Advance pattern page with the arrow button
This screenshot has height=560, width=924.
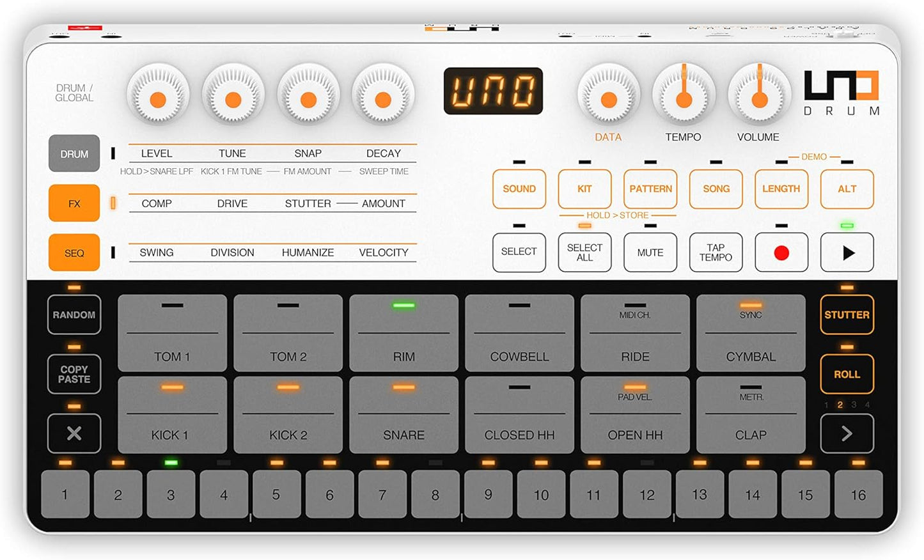847,433
